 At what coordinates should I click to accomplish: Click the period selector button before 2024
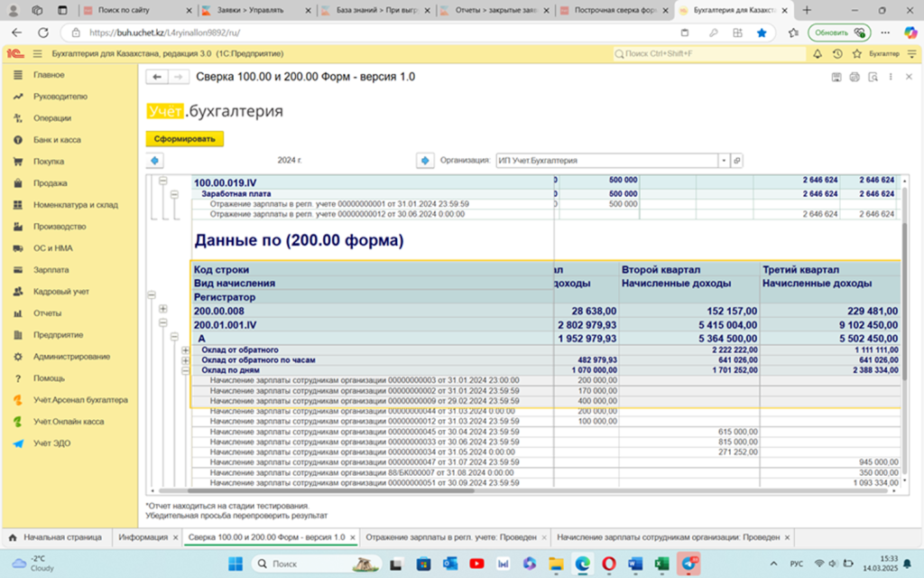pos(156,161)
